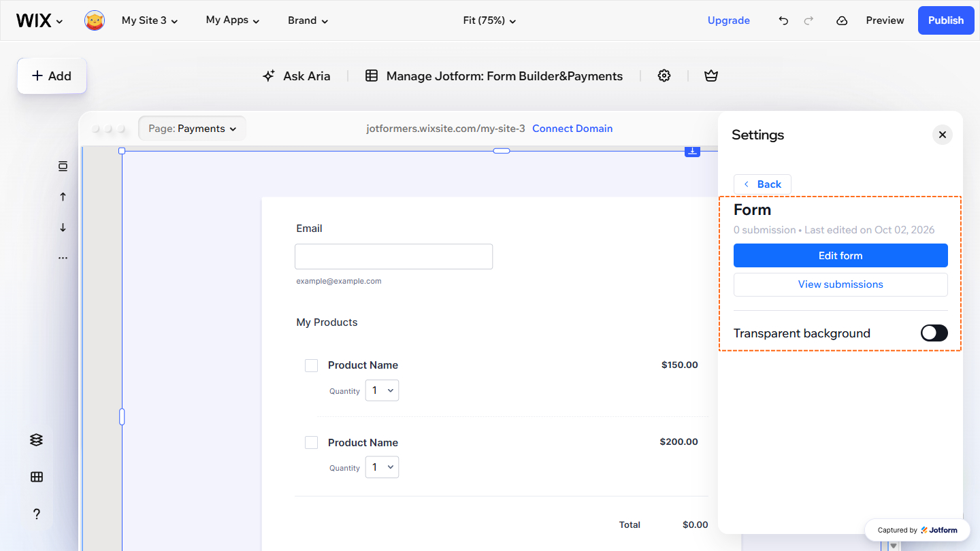Click Manage Jotform: Form Builder&Payments
The image size is (980, 551).
point(494,76)
